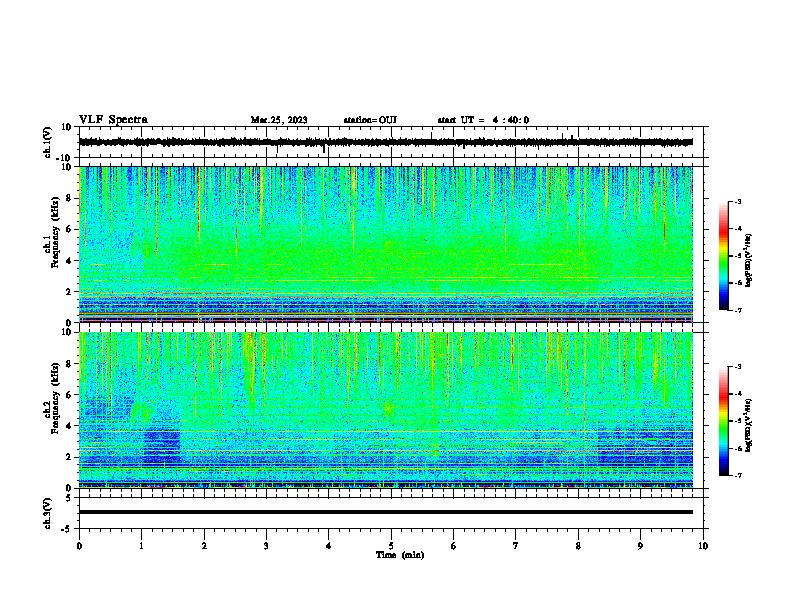Click tick label "7" on Time axis
The width and height of the screenshot is (792, 612).
516,546
